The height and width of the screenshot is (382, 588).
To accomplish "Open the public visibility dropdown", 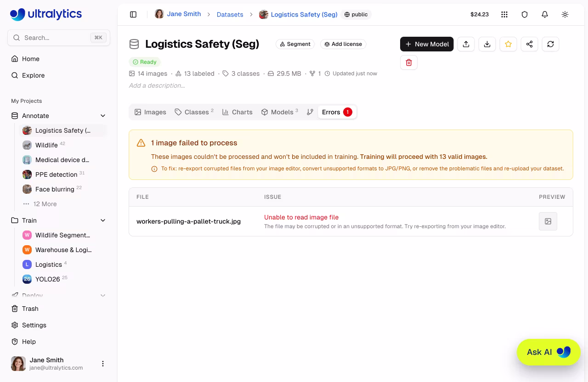I will [x=356, y=14].
